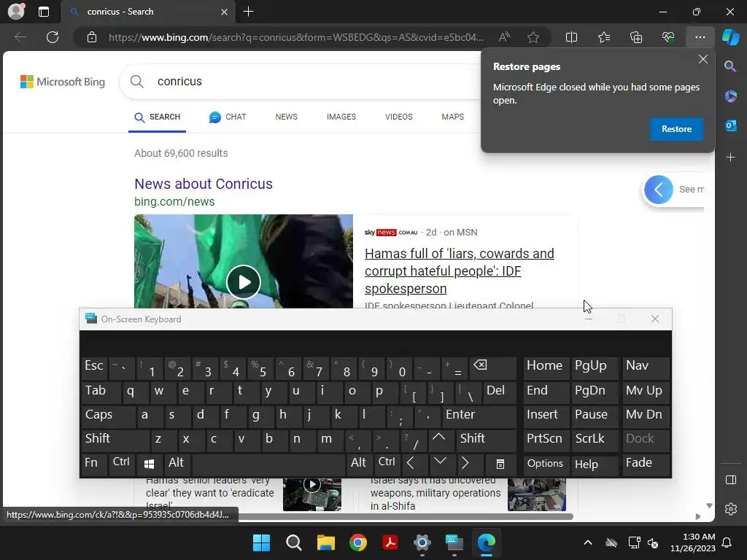Click the Restore button

tap(676, 129)
